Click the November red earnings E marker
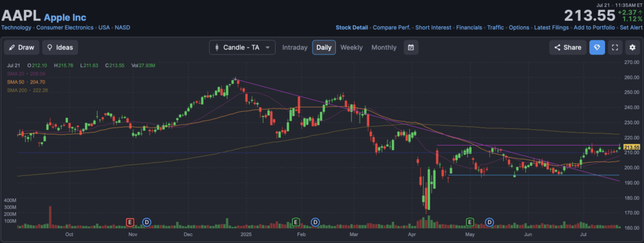Image resolution: width=644 pixels, height=243 pixels. [x=130, y=222]
